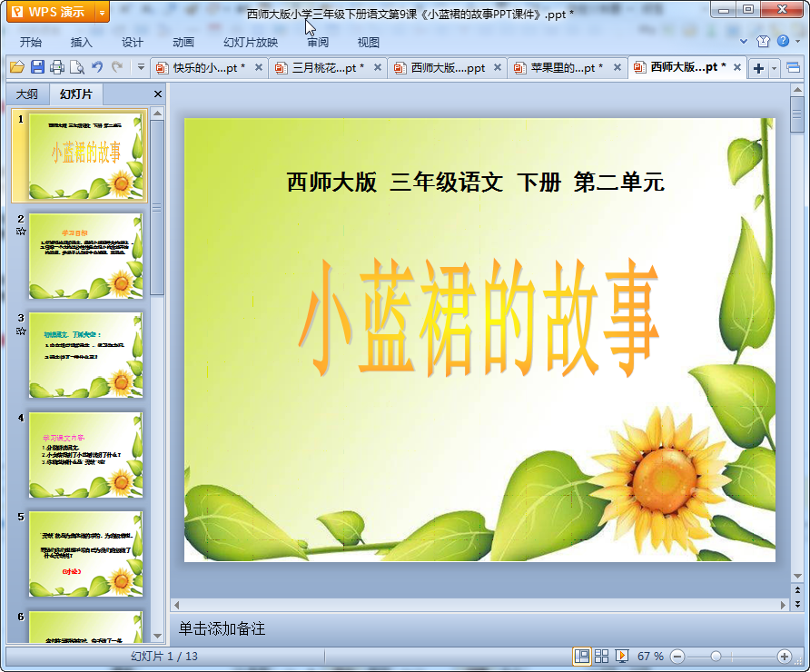The height and width of the screenshot is (672, 810).
Task: Open the 开始 menu tab
Action: (31, 43)
